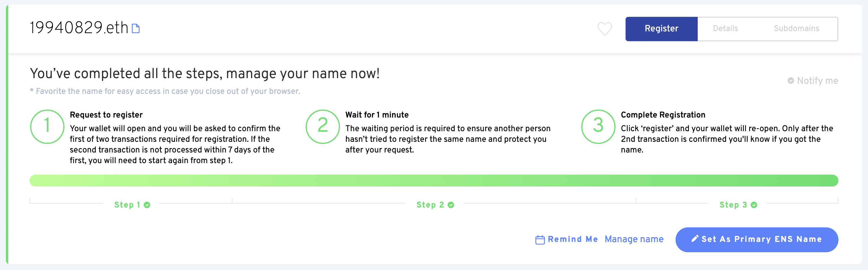Click the pencil icon on the primary name button
868x270 pixels.
[x=694, y=239]
